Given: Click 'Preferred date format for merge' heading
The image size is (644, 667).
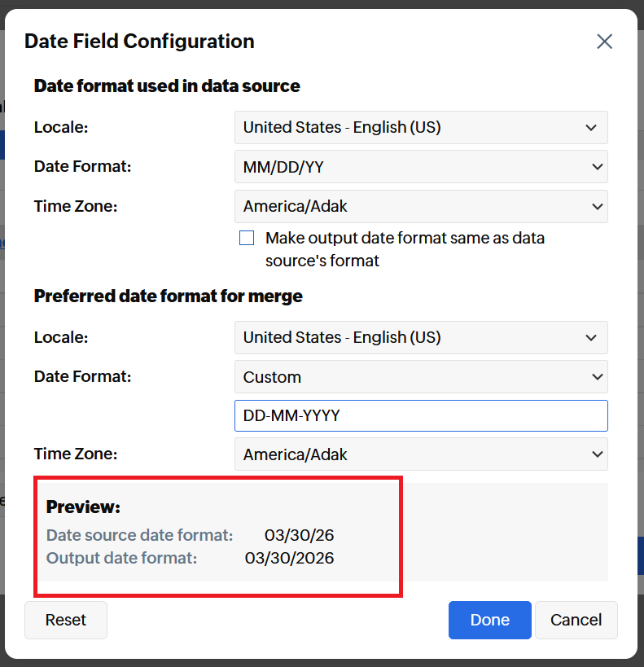Looking at the screenshot, I should point(168,296).
